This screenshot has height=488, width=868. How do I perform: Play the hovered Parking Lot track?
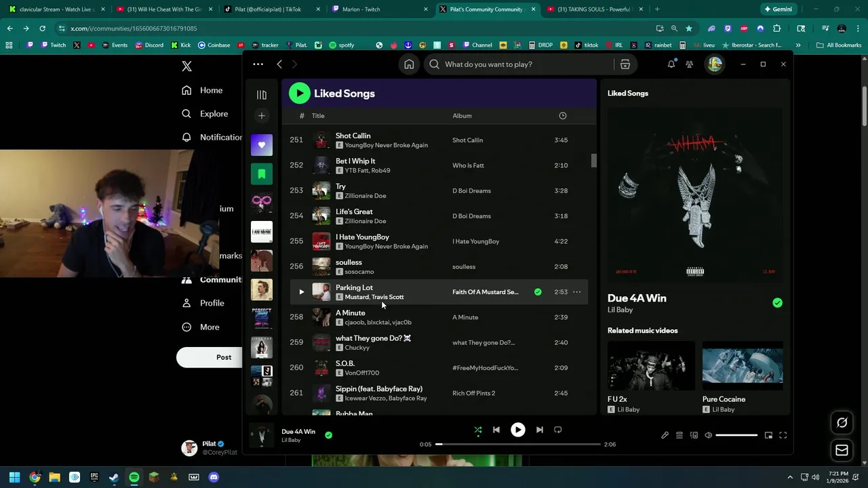(302, 291)
